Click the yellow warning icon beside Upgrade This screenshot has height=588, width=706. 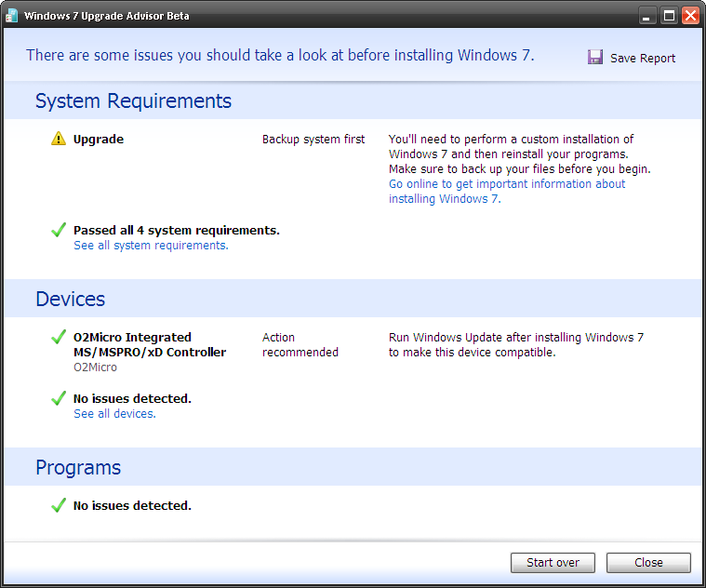click(59, 139)
